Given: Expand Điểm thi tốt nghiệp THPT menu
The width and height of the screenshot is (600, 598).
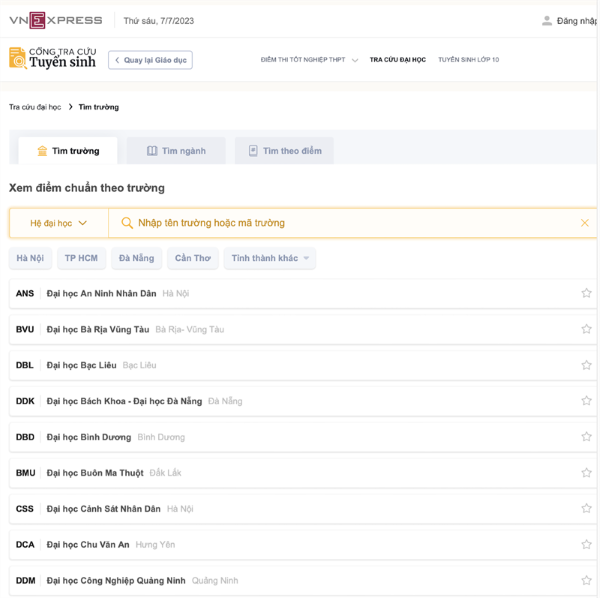Looking at the screenshot, I should pos(308,60).
